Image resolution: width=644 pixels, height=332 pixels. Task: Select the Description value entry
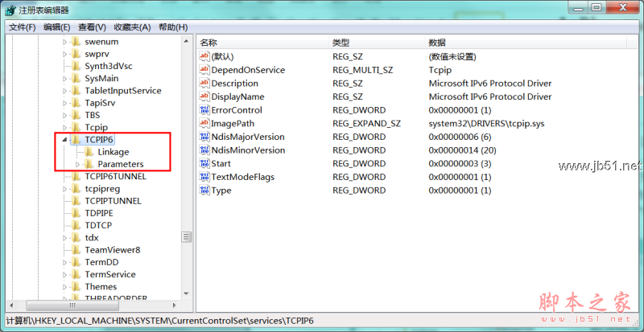(x=234, y=84)
